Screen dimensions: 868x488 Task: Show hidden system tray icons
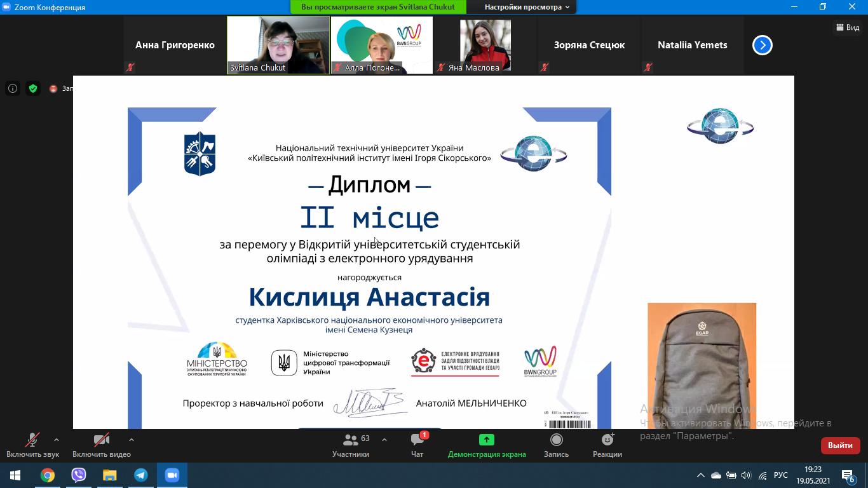(x=701, y=475)
